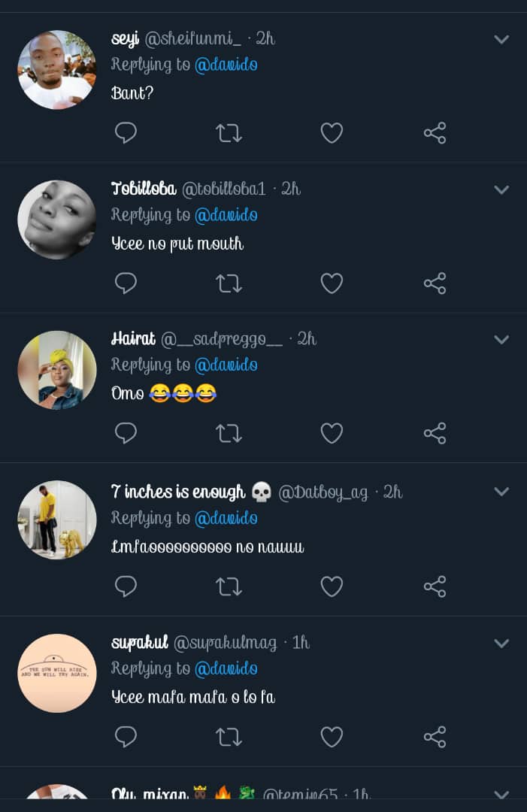The height and width of the screenshot is (812, 527).
Task: Open supakul's profile avatar
Action: pyautogui.click(x=57, y=673)
